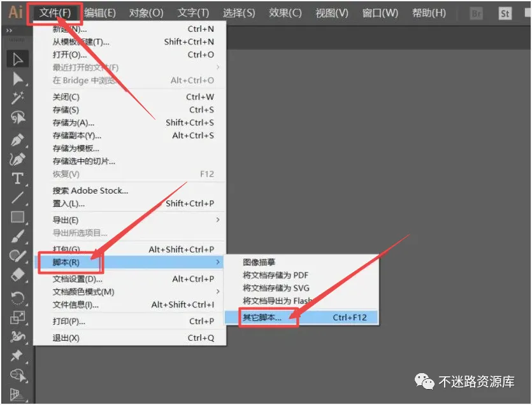Select the Shaper tool
The image size is (532, 405).
click(x=17, y=256)
